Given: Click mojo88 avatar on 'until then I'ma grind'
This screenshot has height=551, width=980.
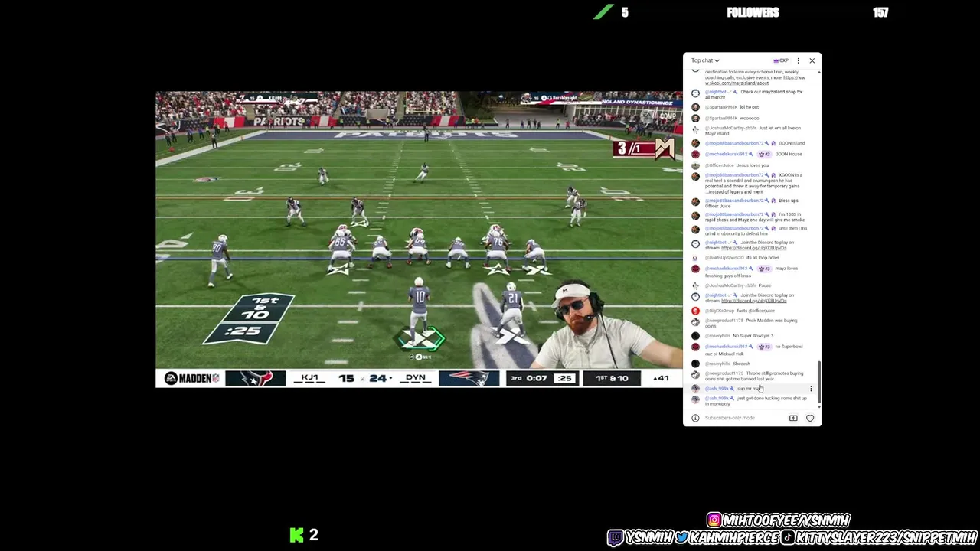Looking at the screenshot, I should [695, 230].
